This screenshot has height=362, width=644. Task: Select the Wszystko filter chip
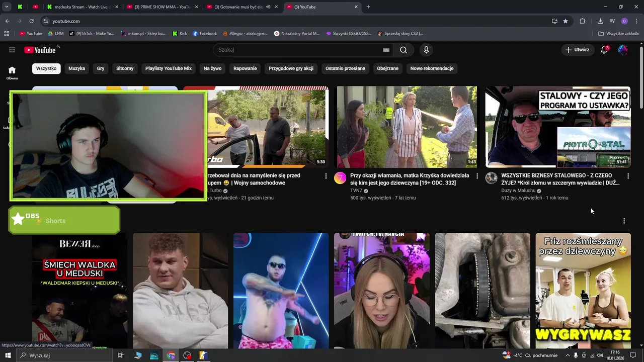[46, 68]
